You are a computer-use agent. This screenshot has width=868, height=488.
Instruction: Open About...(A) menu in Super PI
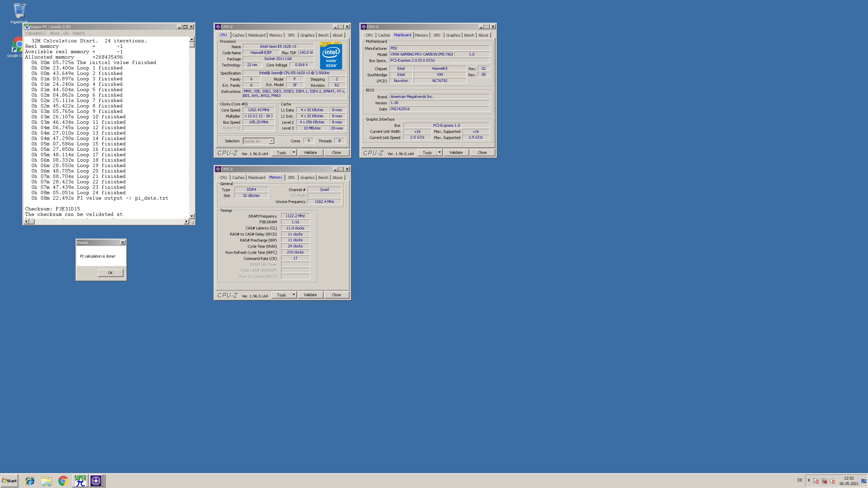(x=59, y=33)
